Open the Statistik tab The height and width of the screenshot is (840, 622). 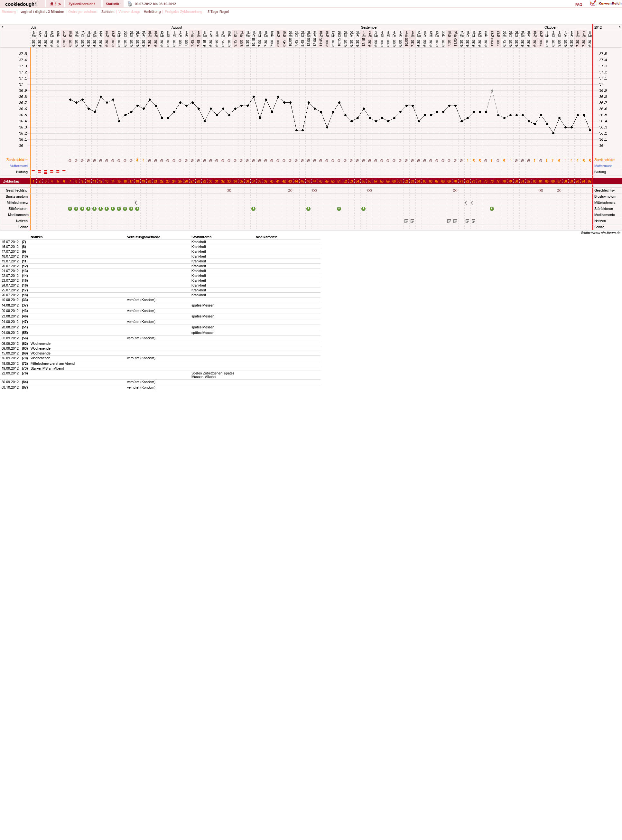coord(112,4)
